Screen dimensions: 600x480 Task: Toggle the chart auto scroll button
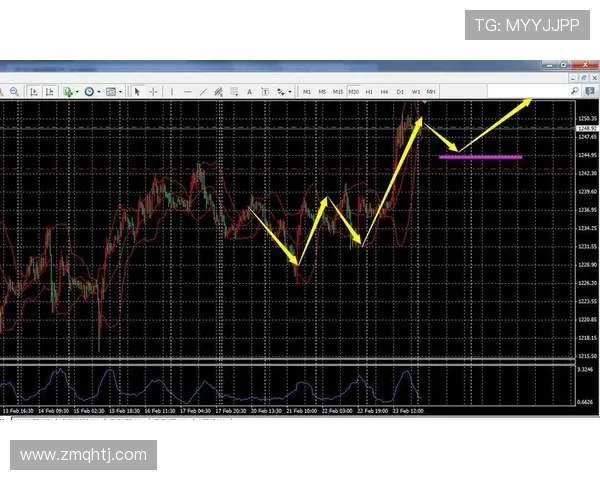[34, 91]
